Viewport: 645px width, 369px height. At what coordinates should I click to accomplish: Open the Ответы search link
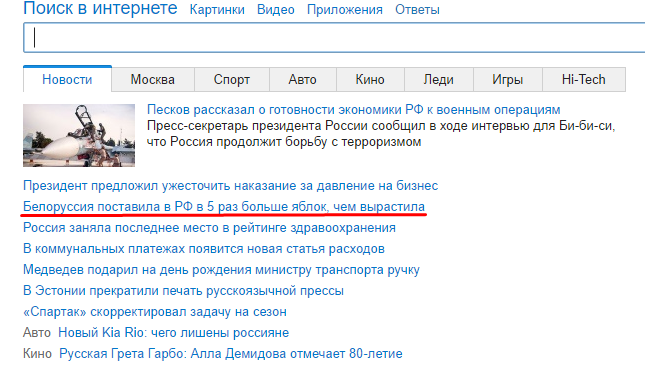coord(417,9)
